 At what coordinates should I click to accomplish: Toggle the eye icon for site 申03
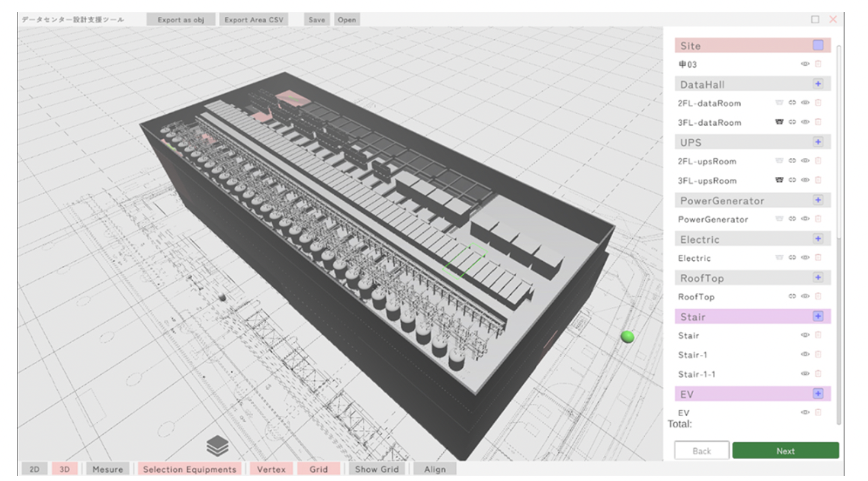805,64
